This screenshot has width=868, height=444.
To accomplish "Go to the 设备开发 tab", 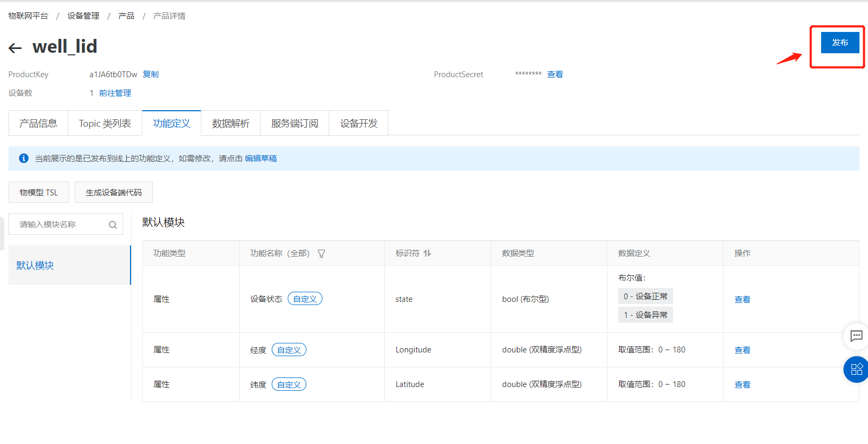I will pyautogui.click(x=359, y=124).
